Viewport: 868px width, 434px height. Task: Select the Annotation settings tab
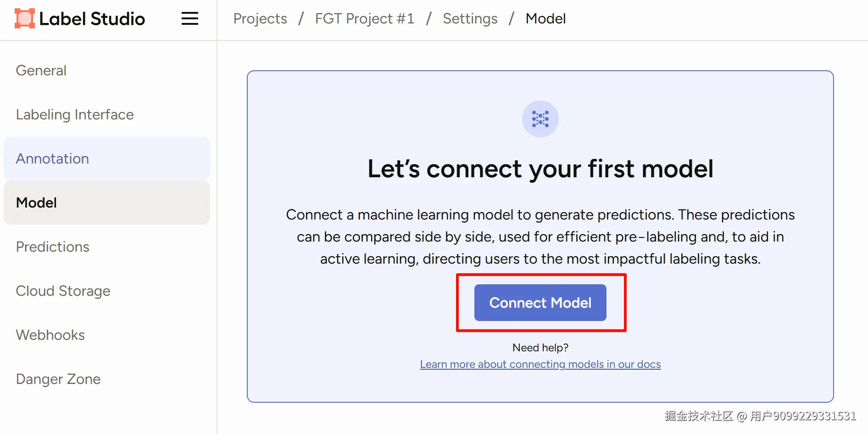[x=52, y=159]
